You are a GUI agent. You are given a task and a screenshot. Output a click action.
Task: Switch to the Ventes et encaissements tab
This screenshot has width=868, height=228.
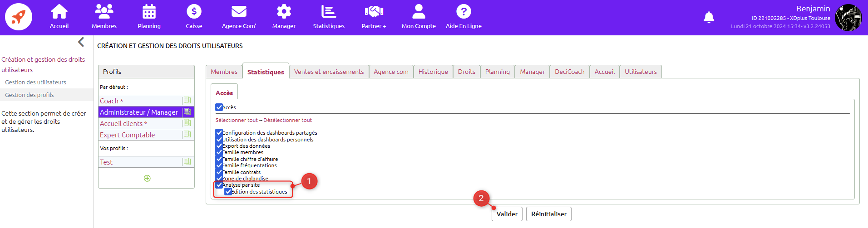coord(329,72)
